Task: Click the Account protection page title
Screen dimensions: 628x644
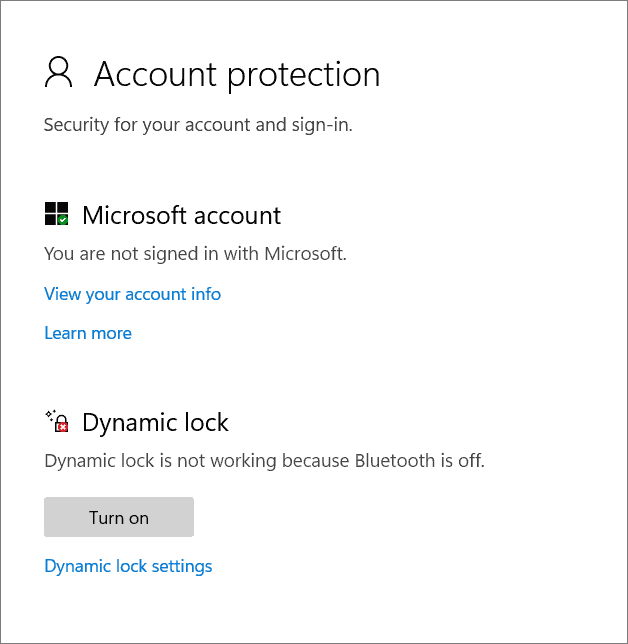Action: pos(237,74)
